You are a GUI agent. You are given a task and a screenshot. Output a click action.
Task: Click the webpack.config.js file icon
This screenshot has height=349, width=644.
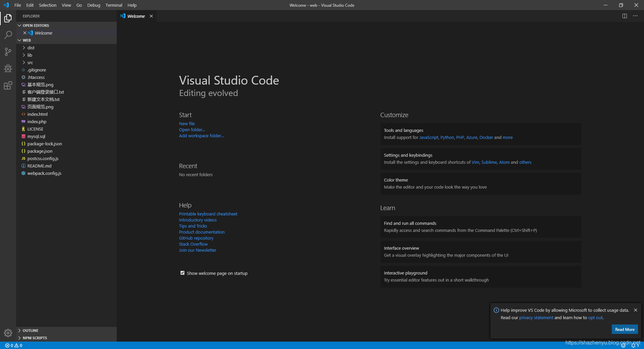click(23, 173)
